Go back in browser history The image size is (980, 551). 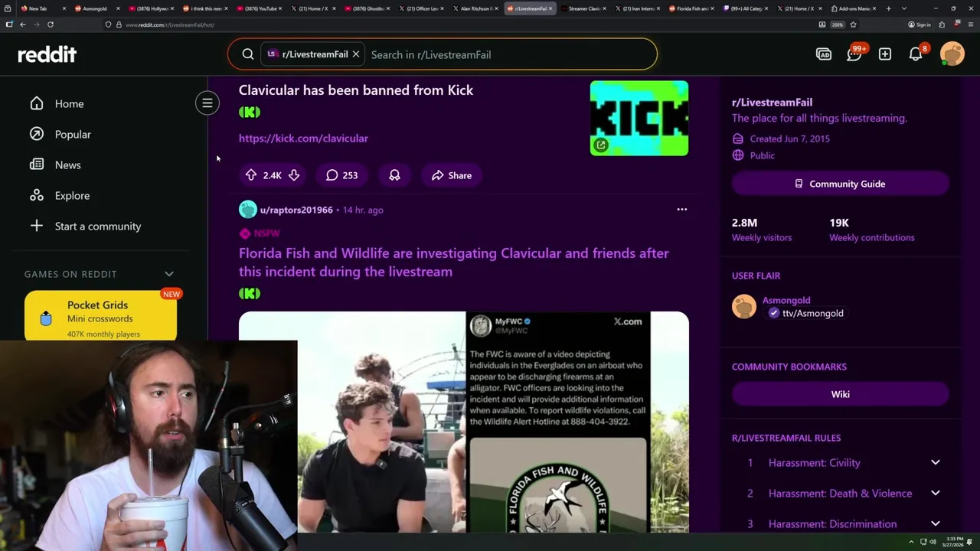pyautogui.click(x=23, y=24)
